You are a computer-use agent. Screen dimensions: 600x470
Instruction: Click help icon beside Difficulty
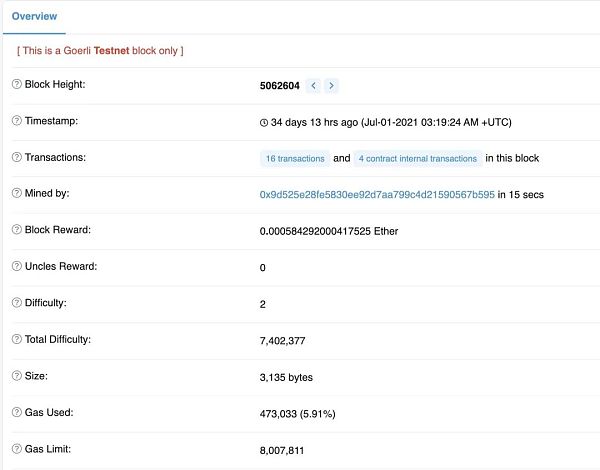[17, 303]
